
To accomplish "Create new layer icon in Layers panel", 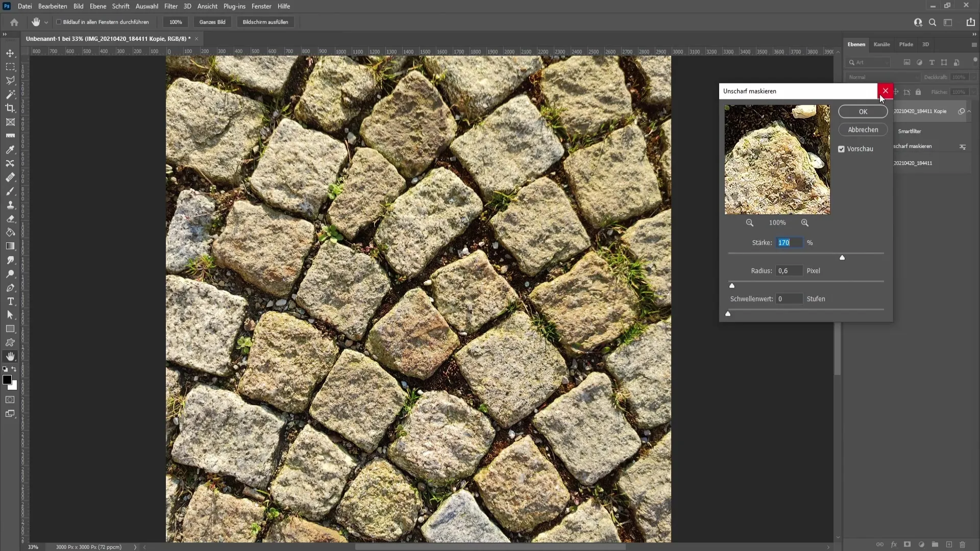I will click(949, 544).
